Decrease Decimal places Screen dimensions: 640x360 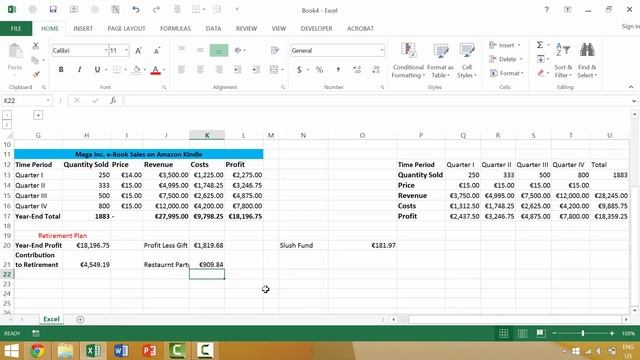(x=376, y=70)
